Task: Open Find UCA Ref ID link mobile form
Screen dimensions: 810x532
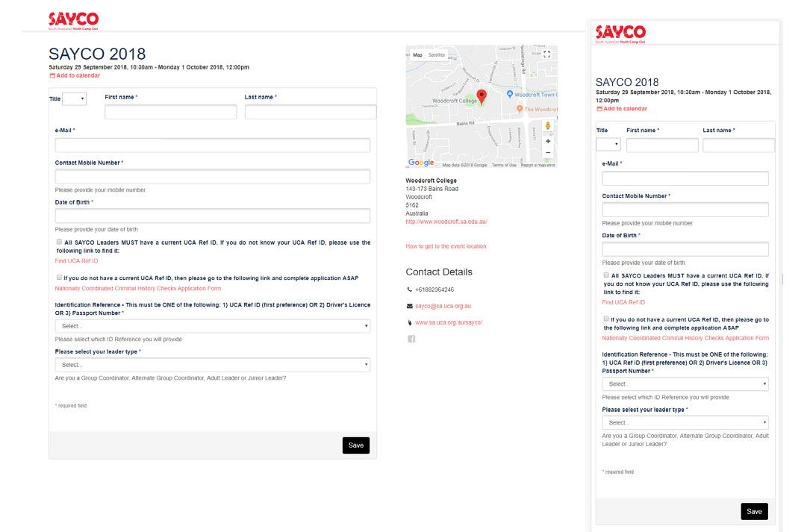Action: point(623,302)
